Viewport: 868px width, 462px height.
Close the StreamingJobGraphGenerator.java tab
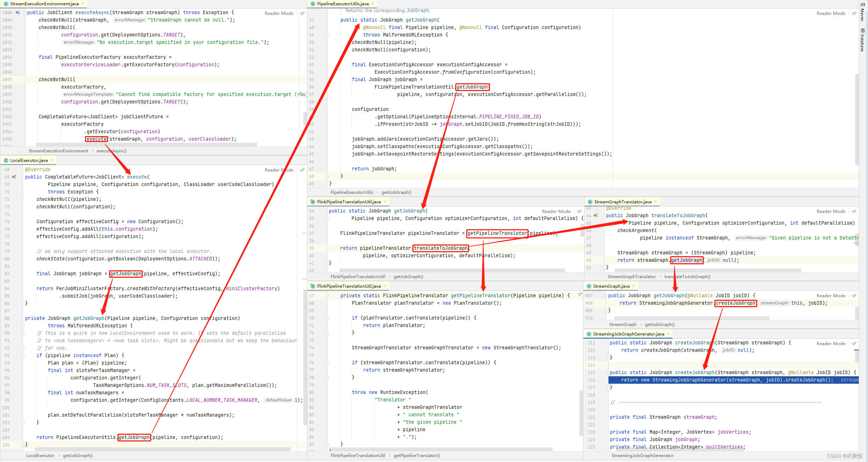tap(668, 334)
